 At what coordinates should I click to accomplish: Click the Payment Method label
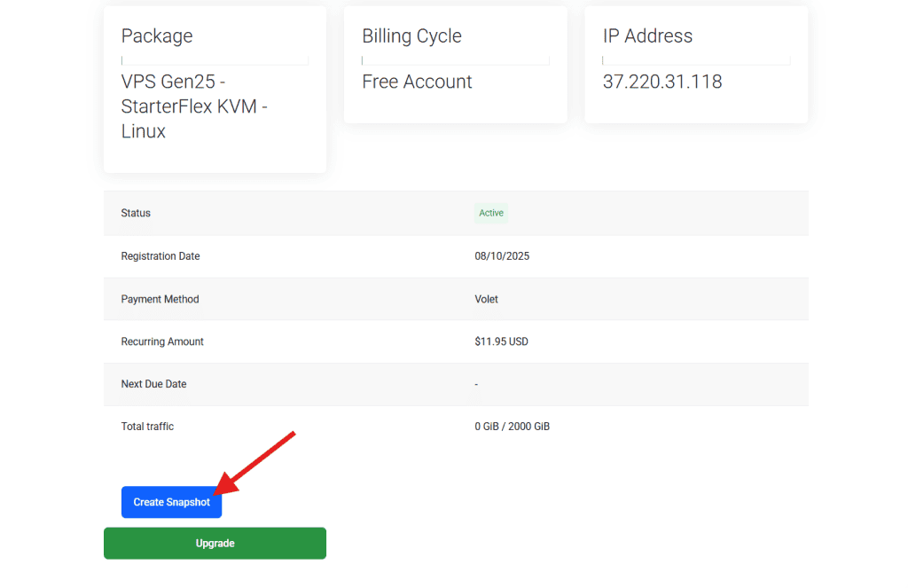pyautogui.click(x=160, y=299)
